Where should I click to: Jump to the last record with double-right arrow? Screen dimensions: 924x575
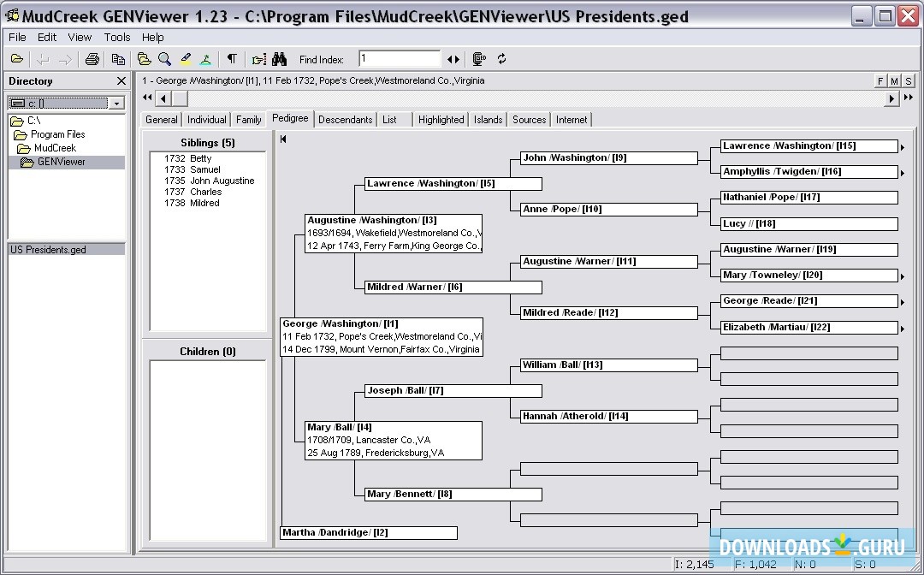tap(909, 98)
